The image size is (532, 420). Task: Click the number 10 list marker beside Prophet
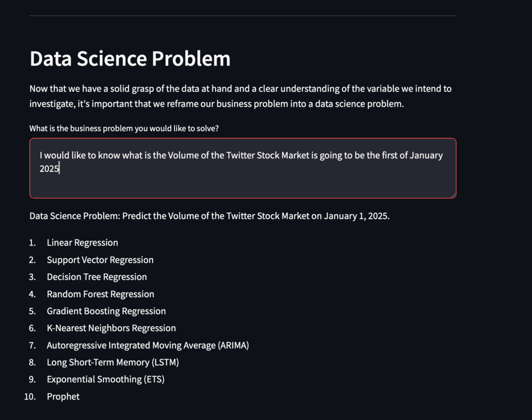[x=30, y=397]
